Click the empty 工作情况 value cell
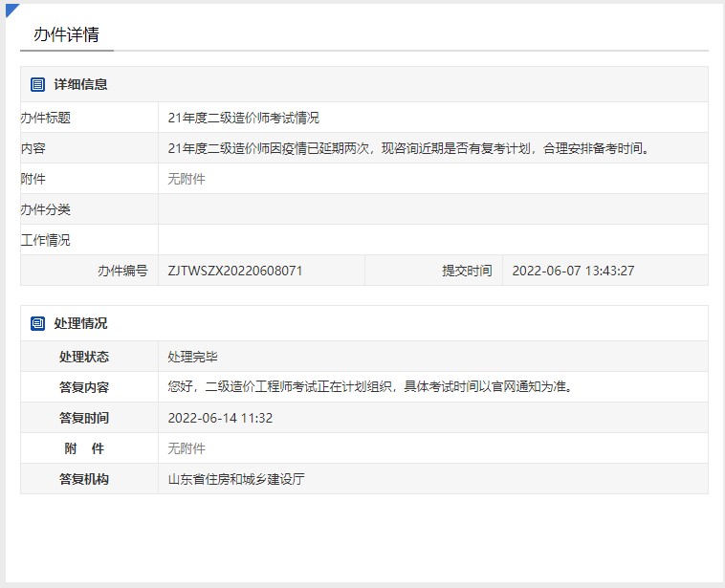 [432, 240]
